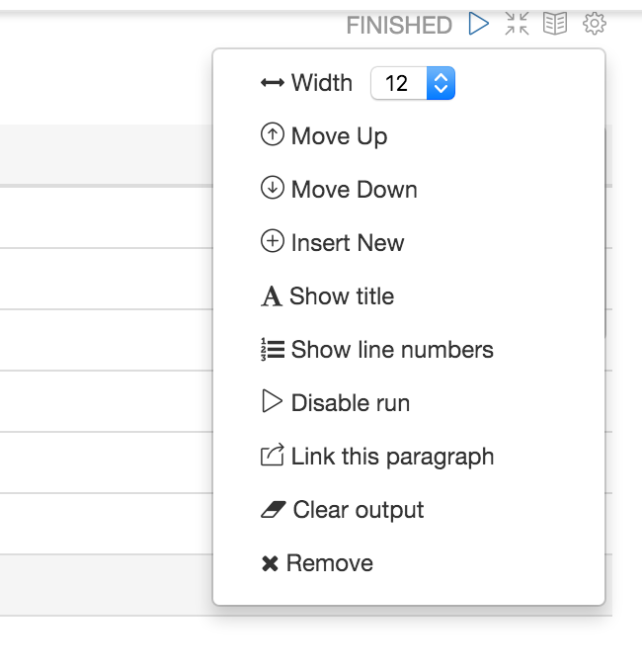Click the Link this paragraph icon
This screenshot has width=642, height=672.
272,456
